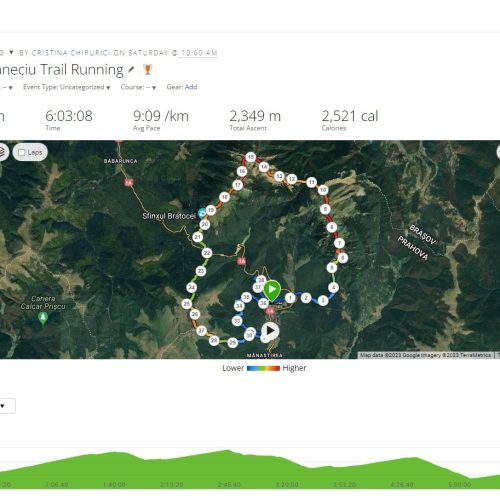Click lap marker 9 on route
Image resolution: width=500 pixels, height=500 pixels.
[x=325, y=209]
